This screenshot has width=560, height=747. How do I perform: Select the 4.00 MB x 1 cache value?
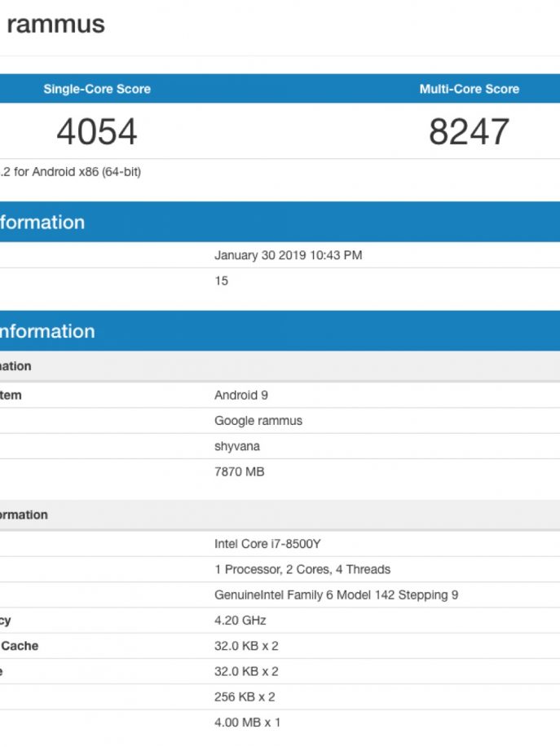coord(247,722)
